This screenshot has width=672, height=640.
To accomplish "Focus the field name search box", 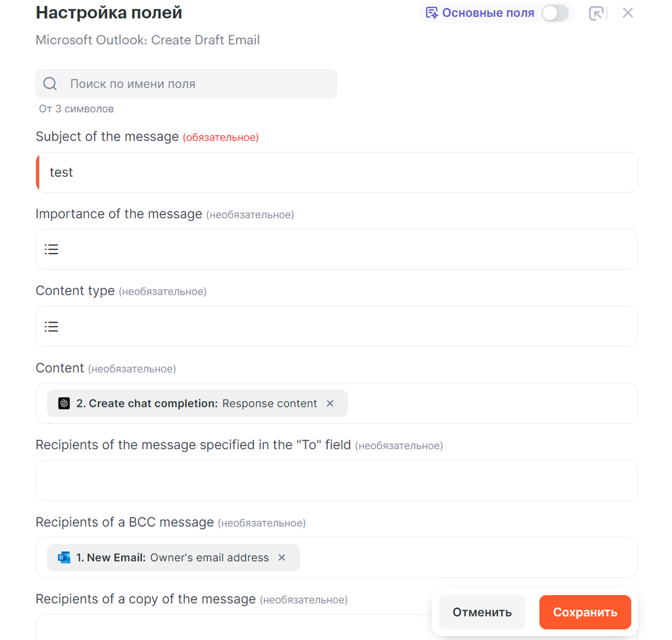I will [x=199, y=84].
